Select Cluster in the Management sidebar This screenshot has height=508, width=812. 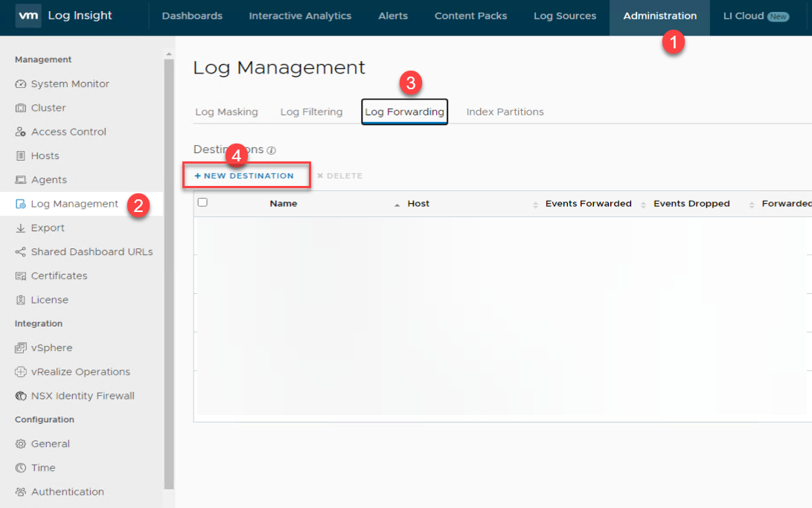(46, 107)
